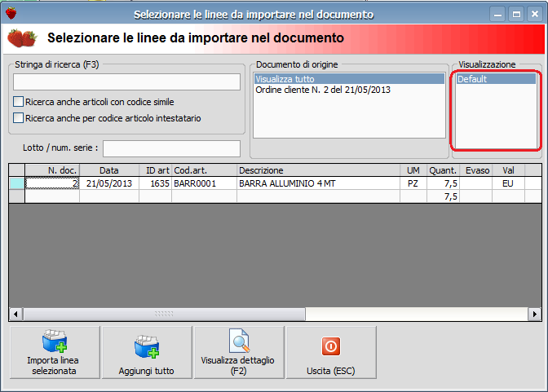The width and height of the screenshot is (548, 392).
Task: Enable Ricerca anche articoli con codice simile
Action: coord(19,102)
